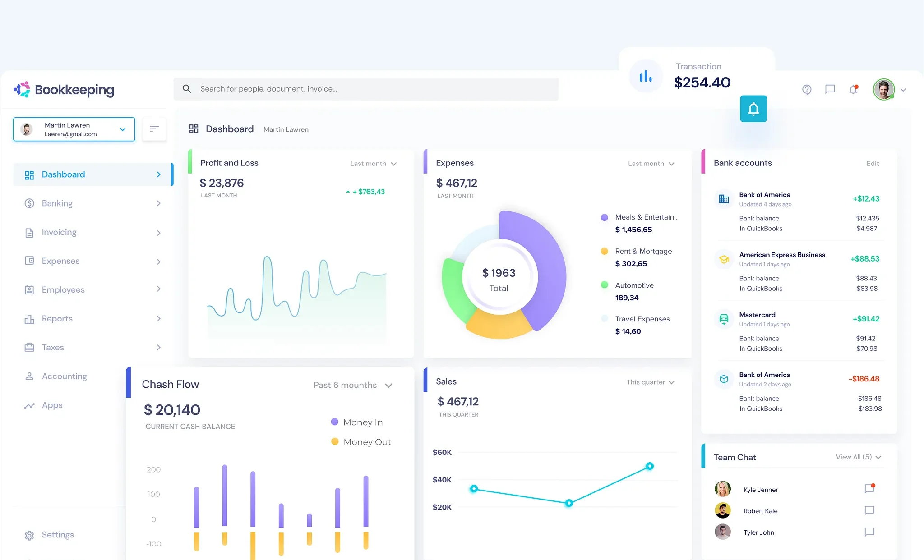Click the help question mark icon
Viewport: 924px width, 560px height.
pos(807,90)
